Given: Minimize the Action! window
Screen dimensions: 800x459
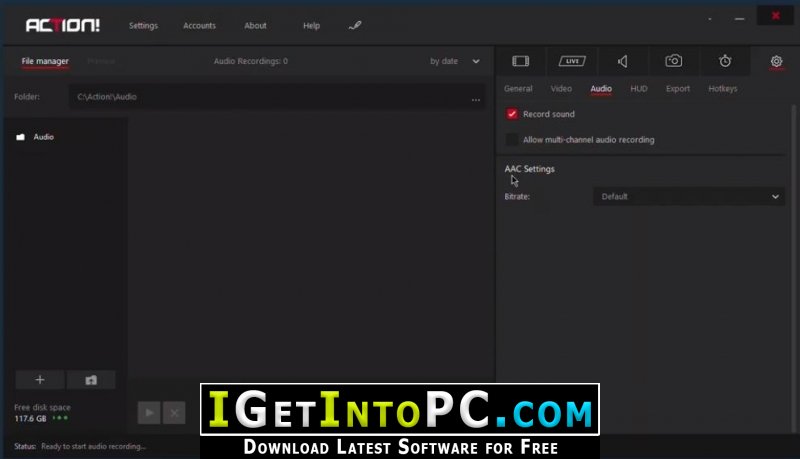Looking at the screenshot, I should [739, 19].
